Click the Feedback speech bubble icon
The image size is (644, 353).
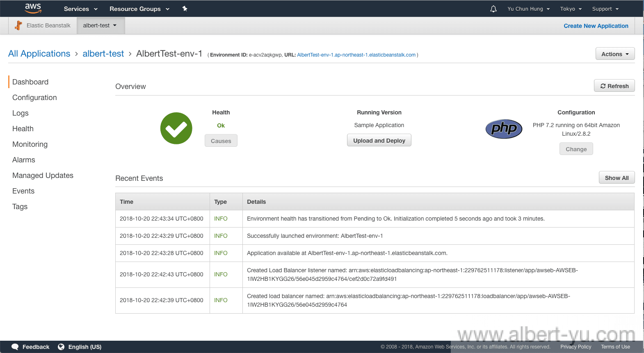[x=15, y=347]
